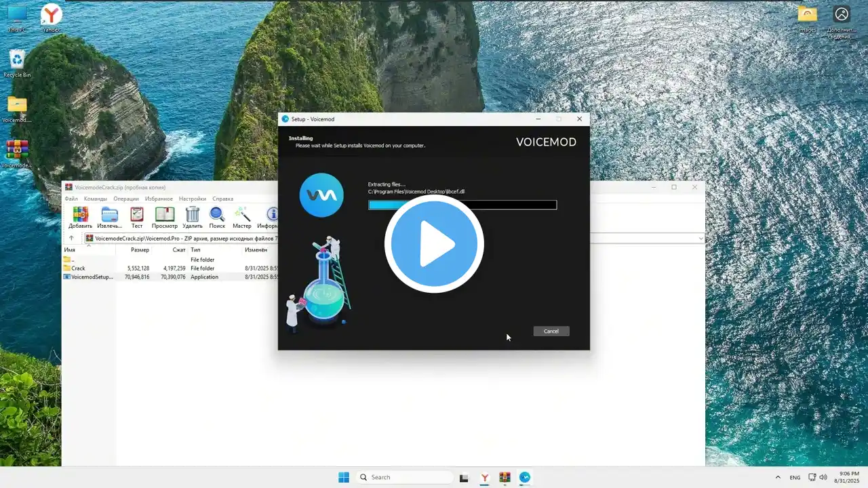Expand the WinRAR address bar dropdown arrow
The height and width of the screenshot is (488, 868).
(701, 239)
